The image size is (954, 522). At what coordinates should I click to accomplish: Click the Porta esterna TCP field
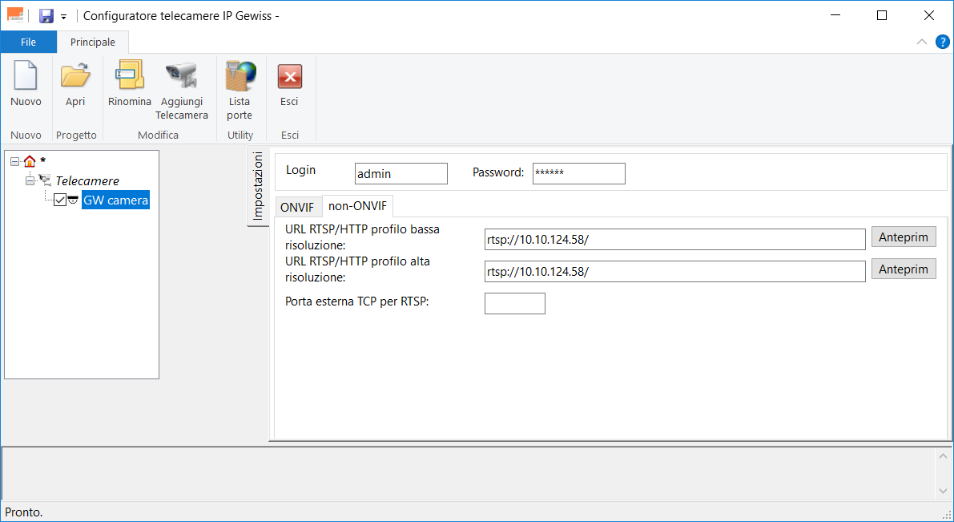point(515,303)
